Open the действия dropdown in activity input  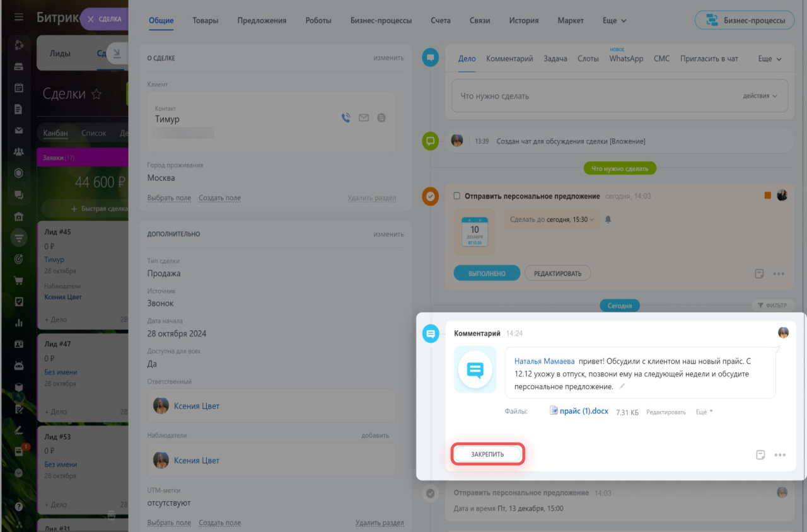(760, 96)
